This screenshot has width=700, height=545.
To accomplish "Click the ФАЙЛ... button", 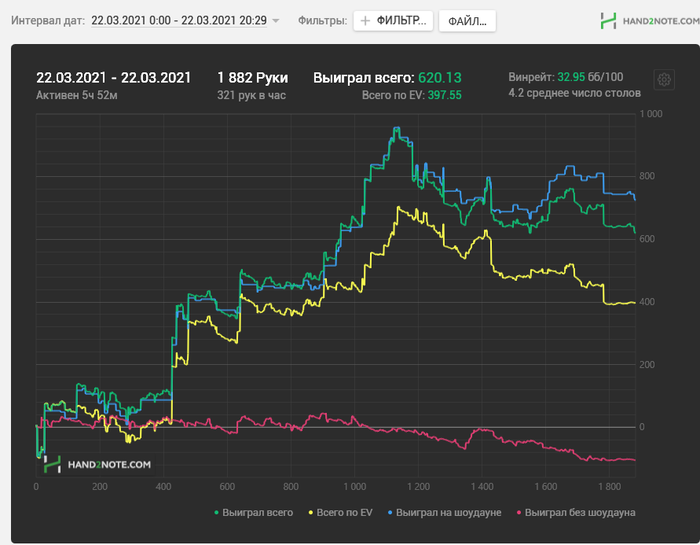I will pyautogui.click(x=467, y=21).
